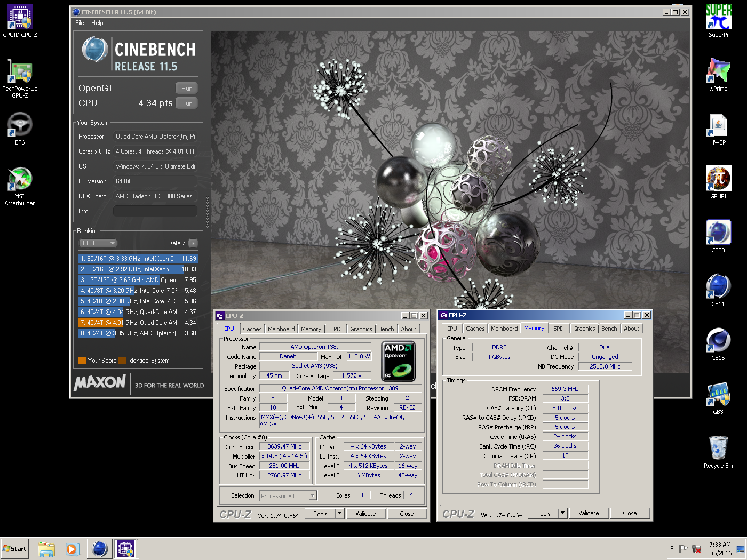Open Tools dropdown arrow in left CPU-Z
Image resolution: width=747 pixels, height=560 pixels.
[x=339, y=514]
